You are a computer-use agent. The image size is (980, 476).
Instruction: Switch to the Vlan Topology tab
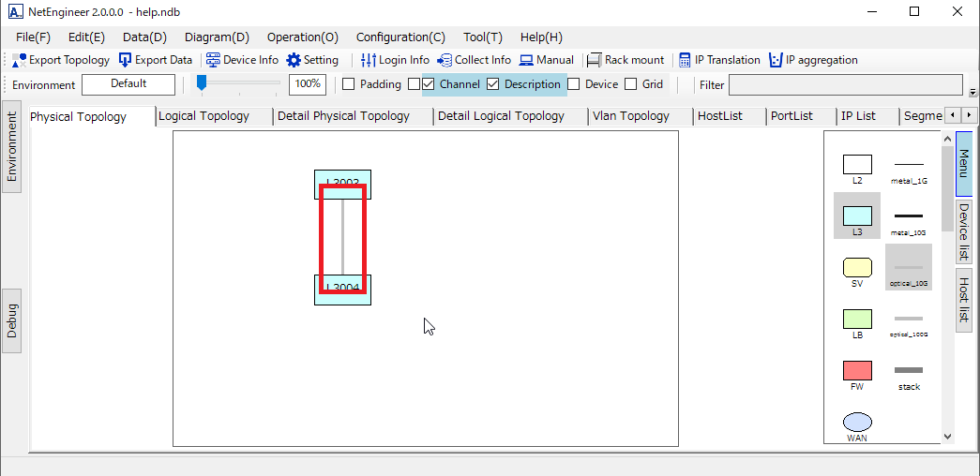pyautogui.click(x=631, y=116)
